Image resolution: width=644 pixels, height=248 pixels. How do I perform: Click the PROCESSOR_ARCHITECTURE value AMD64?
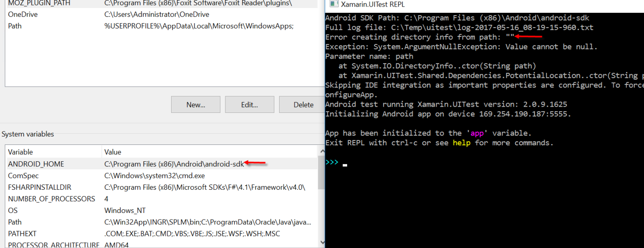tap(117, 245)
